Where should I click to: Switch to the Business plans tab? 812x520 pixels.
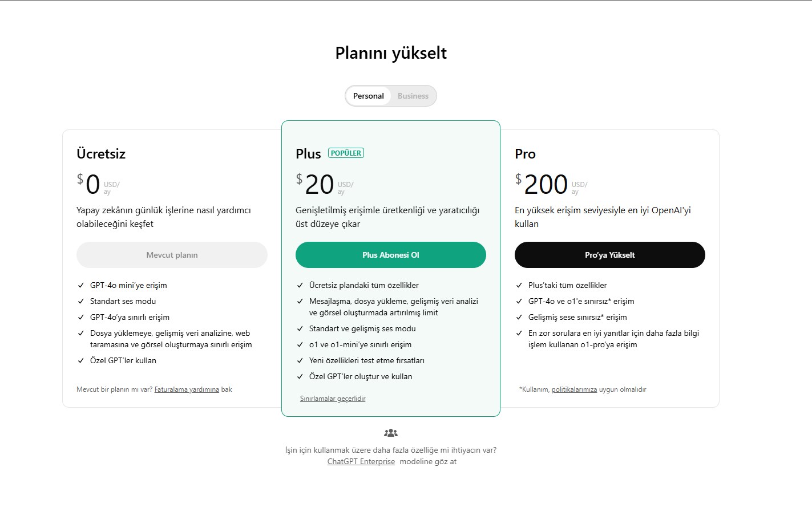coord(413,96)
